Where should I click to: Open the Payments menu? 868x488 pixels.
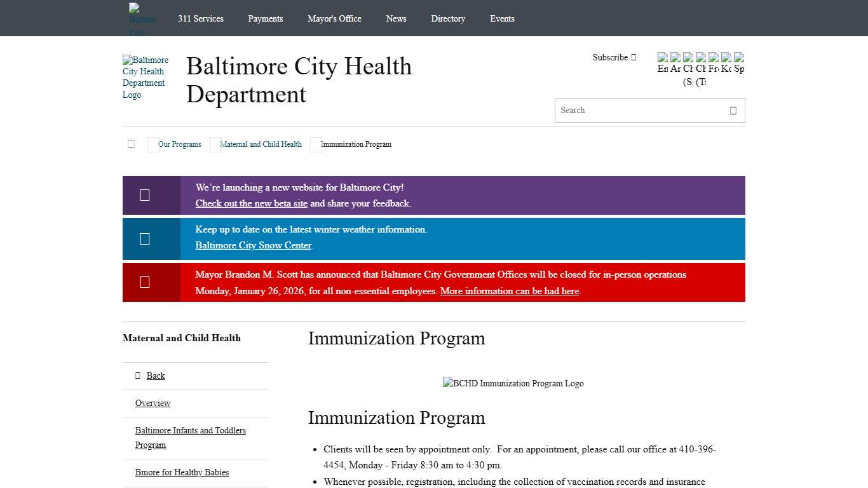pos(265,18)
